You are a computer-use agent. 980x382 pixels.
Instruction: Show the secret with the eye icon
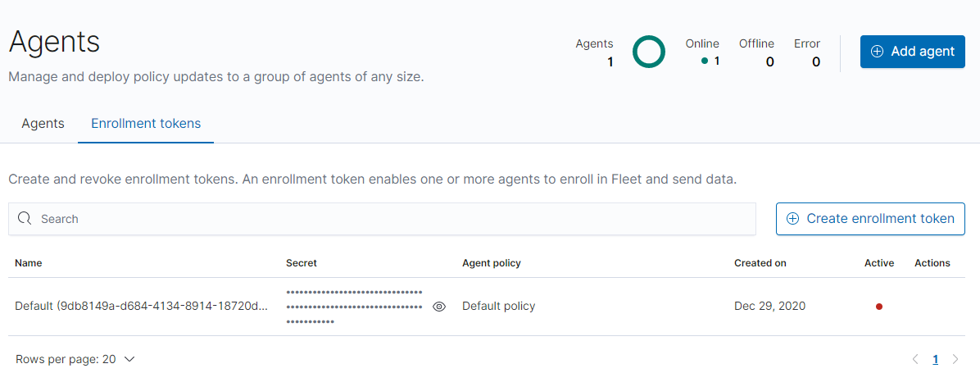pos(439,307)
